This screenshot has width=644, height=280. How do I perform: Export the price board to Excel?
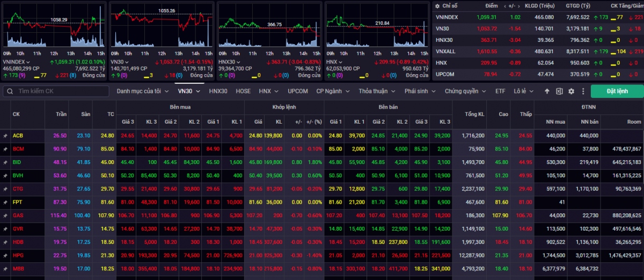[559, 91]
